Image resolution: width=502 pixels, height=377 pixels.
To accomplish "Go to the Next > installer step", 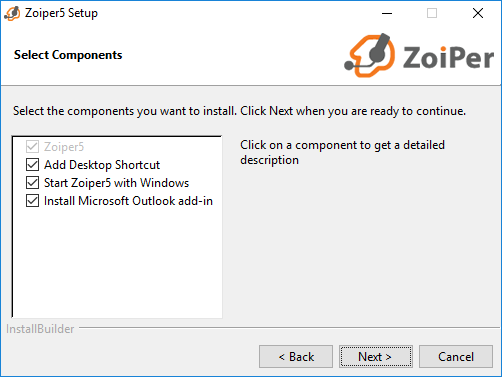I will tap(376, 357).
